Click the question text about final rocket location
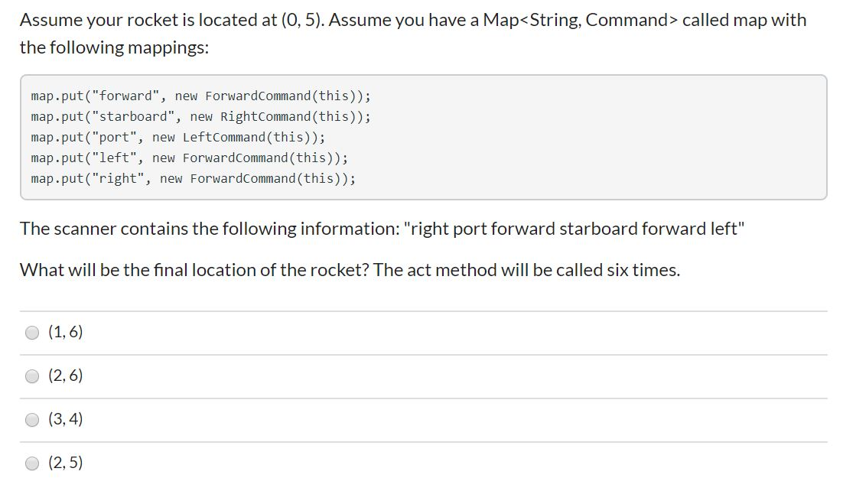Screen dimensions: 843x504 coord(350,269)
